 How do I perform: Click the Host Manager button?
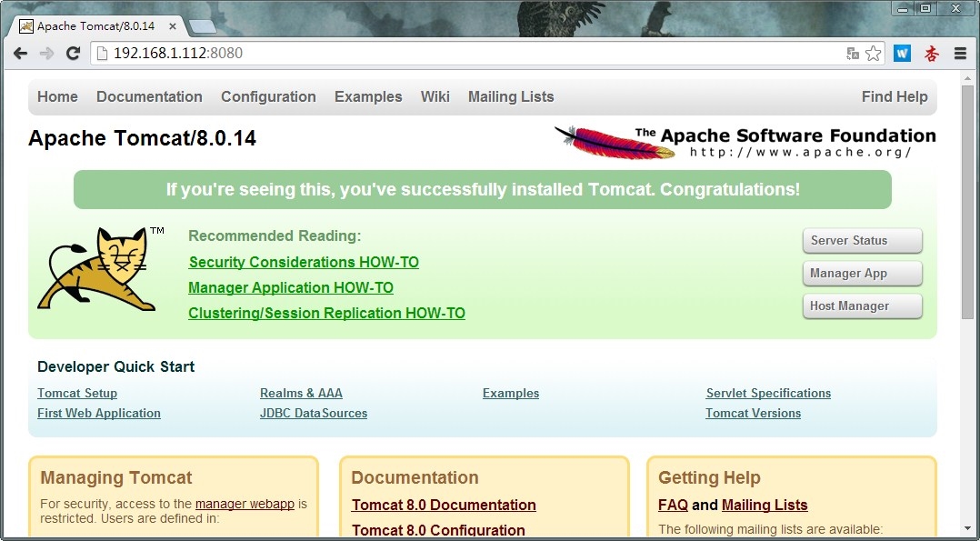point(862,306)
